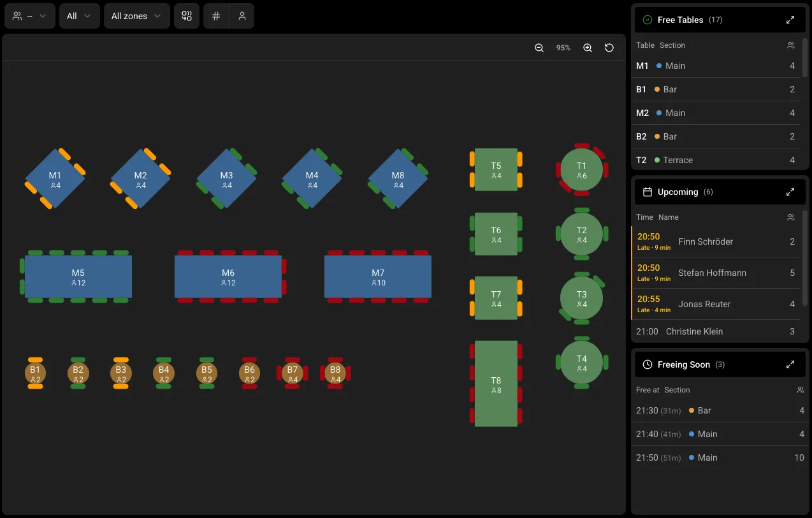Select terrace table T7
The width and height of the screenshot is (812, 518).
(x=496, y=298)
